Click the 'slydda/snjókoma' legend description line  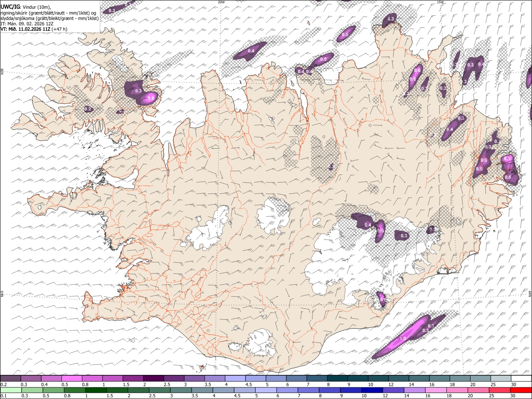[49, 18]
